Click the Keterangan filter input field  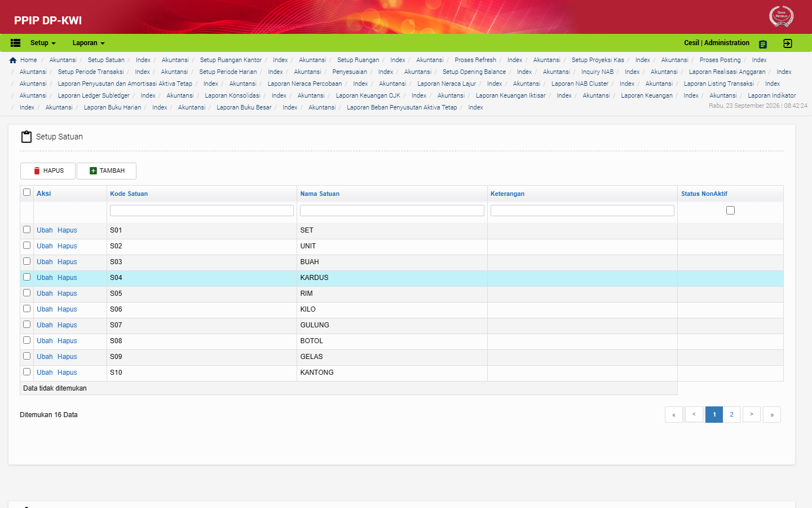point(582,211)
